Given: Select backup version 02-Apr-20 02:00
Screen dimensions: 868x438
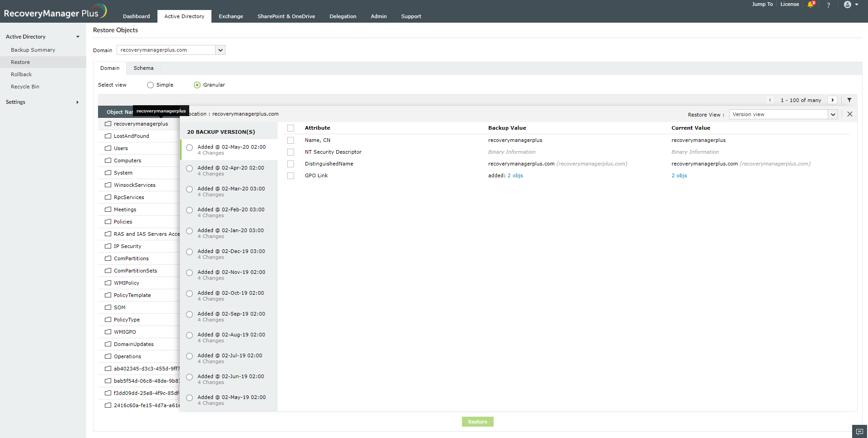Looking at the screenshot, I should click(x=190, y=169).
